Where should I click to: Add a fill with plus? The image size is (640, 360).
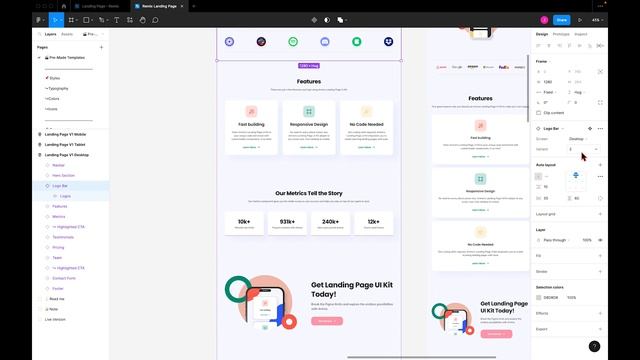tap(600, 256)
